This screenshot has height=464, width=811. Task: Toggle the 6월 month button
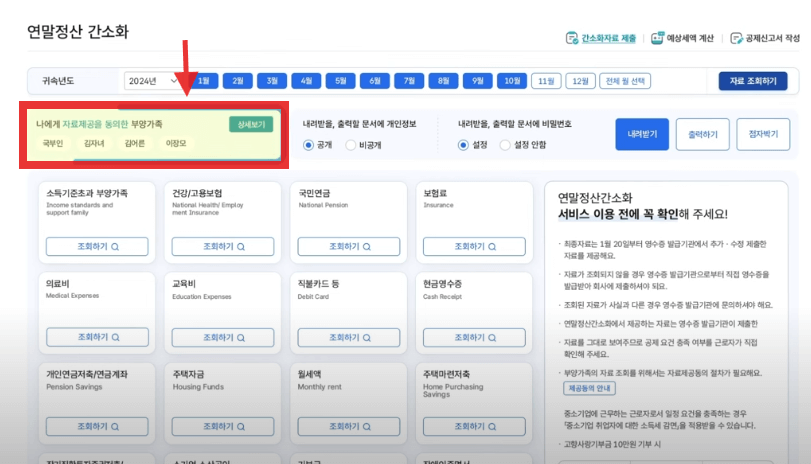[x=375, y=81]
